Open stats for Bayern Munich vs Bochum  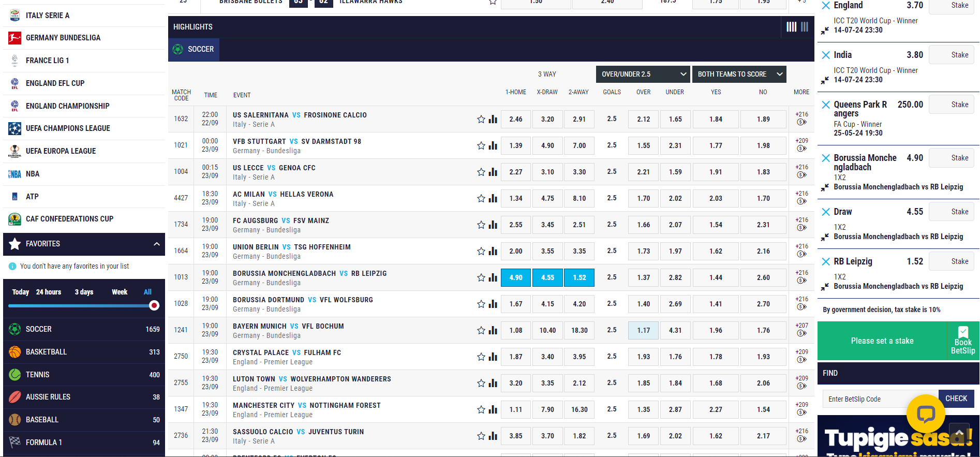(x=493, y=330)
